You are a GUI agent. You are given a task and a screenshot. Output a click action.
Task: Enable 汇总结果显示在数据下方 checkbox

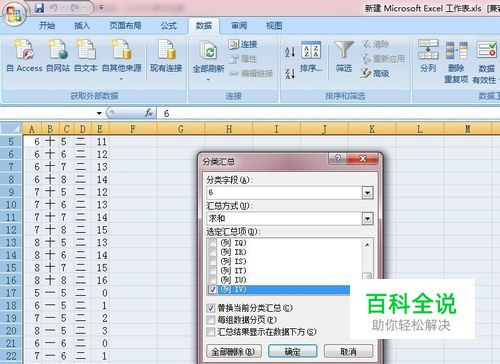211,332
